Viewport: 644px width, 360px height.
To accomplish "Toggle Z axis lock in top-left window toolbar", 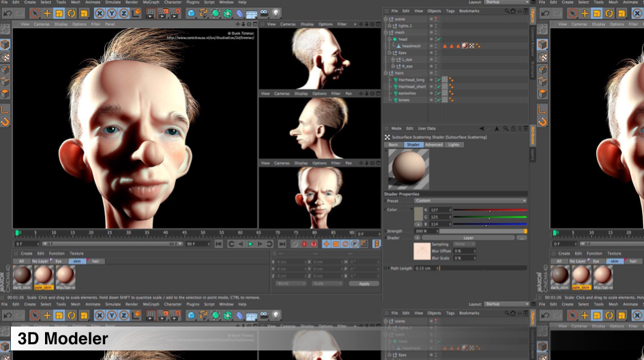I will 123,14.
